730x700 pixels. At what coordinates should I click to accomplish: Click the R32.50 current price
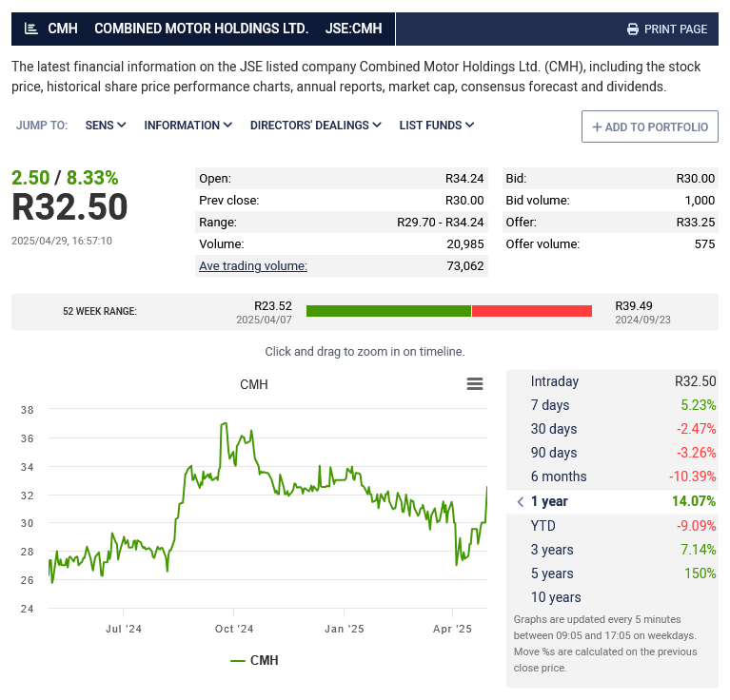69,207
